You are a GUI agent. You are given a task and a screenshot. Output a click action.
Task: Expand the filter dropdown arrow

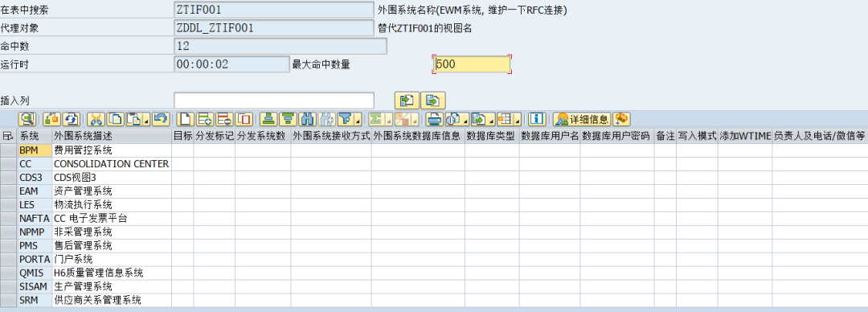coord(358,119)
